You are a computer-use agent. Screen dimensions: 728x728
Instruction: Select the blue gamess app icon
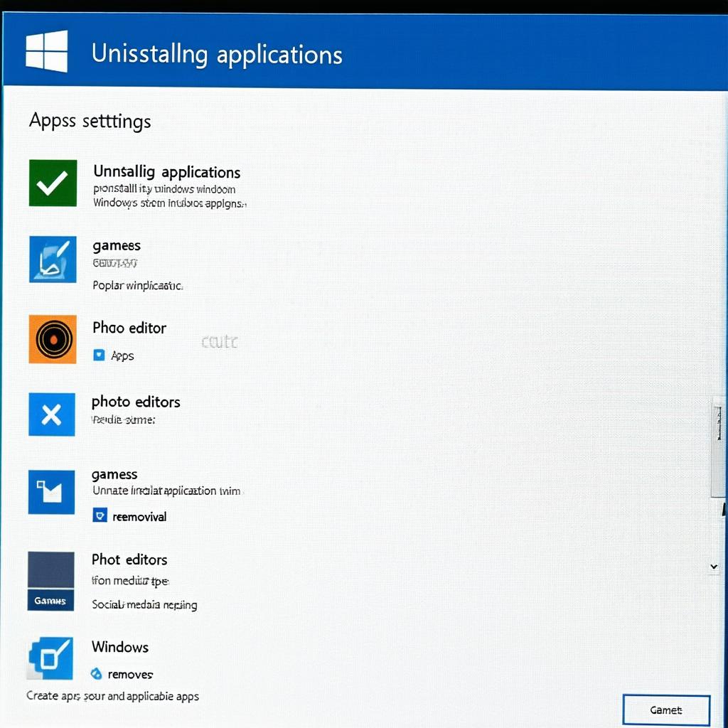tap(51, 491)
